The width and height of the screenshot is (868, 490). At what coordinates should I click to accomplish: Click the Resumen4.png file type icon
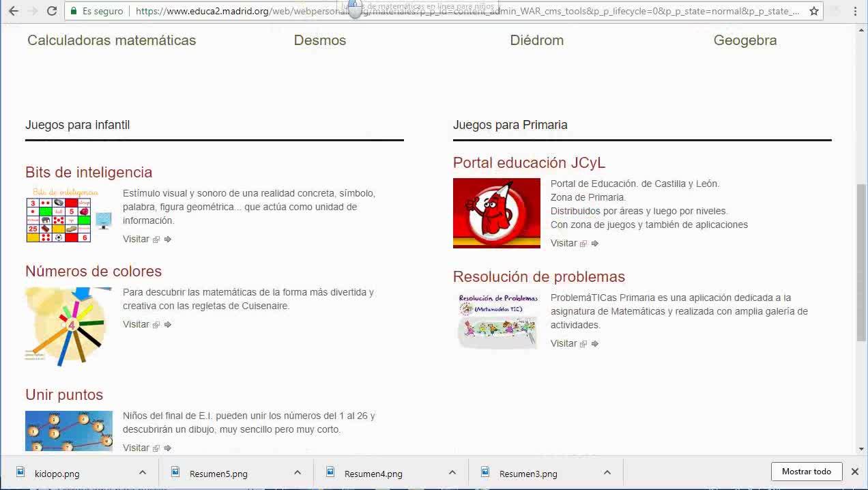(330, 472)
